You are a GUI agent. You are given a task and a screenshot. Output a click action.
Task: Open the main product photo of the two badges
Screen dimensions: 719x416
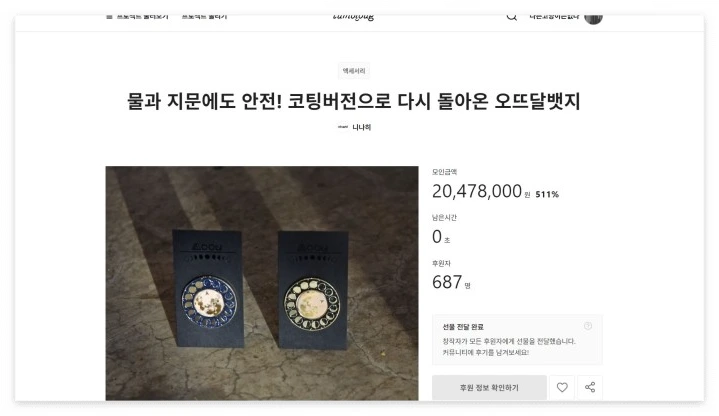coord(262,283)
